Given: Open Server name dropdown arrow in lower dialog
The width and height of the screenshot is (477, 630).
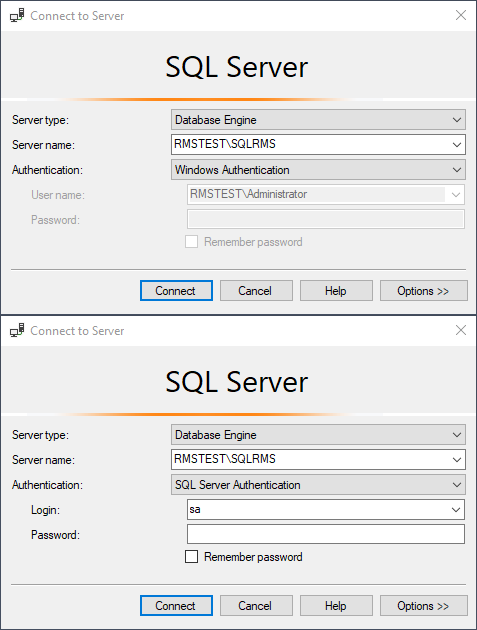Looking at the screenshot, I should (x=457, y=459).
